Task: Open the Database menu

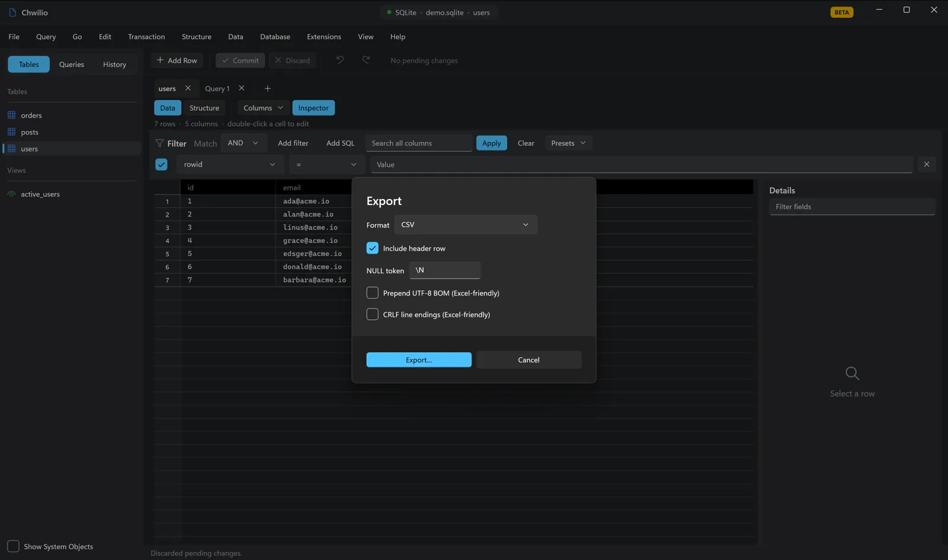Action: [275, 37]
